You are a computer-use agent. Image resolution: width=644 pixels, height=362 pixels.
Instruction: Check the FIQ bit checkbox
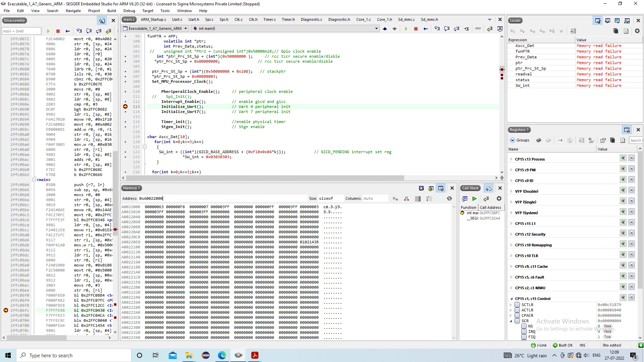tap(524, 337)
